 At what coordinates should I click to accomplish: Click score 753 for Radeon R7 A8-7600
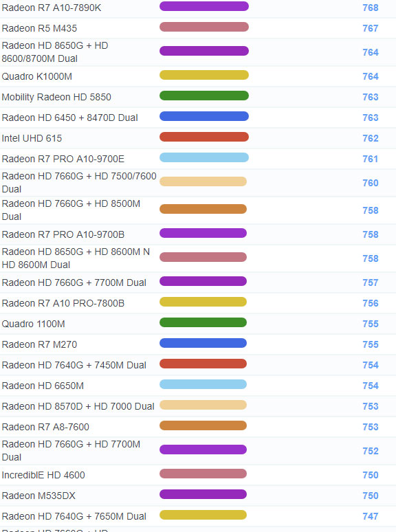coord(370,427)
